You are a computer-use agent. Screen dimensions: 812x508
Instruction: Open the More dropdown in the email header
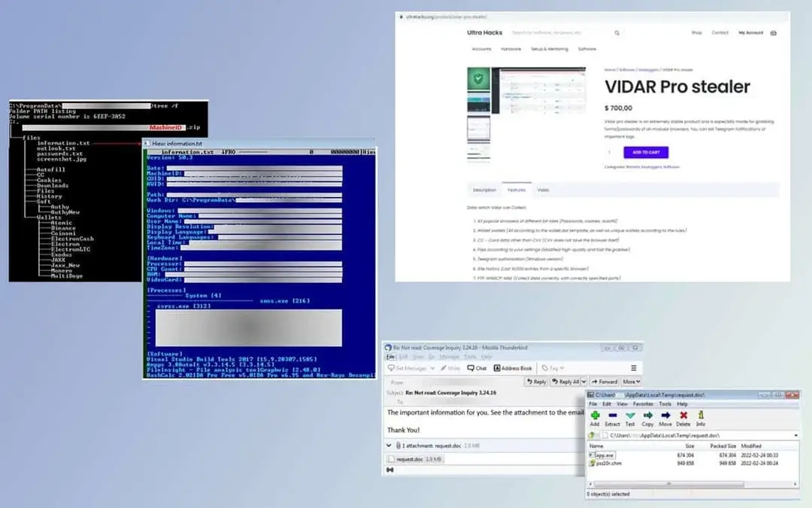(x=632, y=382)
